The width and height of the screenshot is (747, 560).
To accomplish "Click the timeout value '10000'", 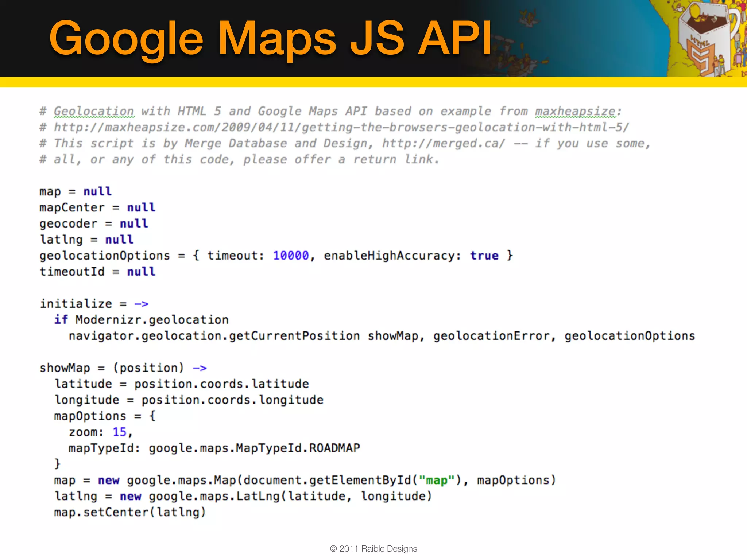I will coord(291,256).
